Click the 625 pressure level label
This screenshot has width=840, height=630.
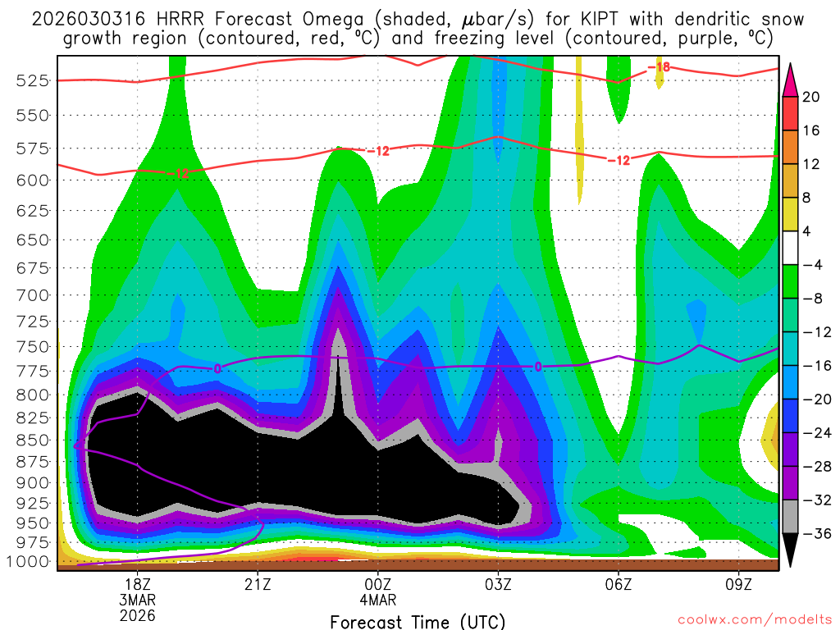[x=33, y=211]
